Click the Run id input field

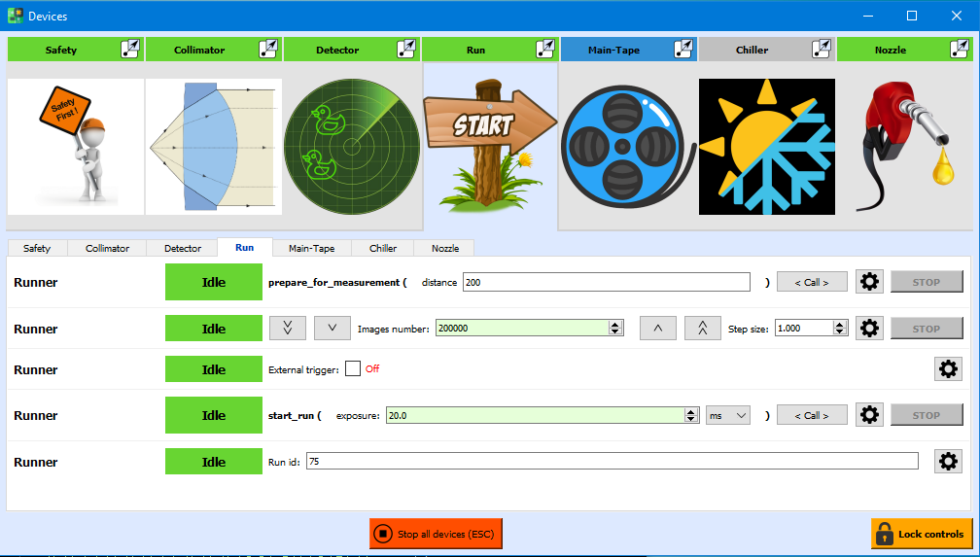tap(612, 462)
